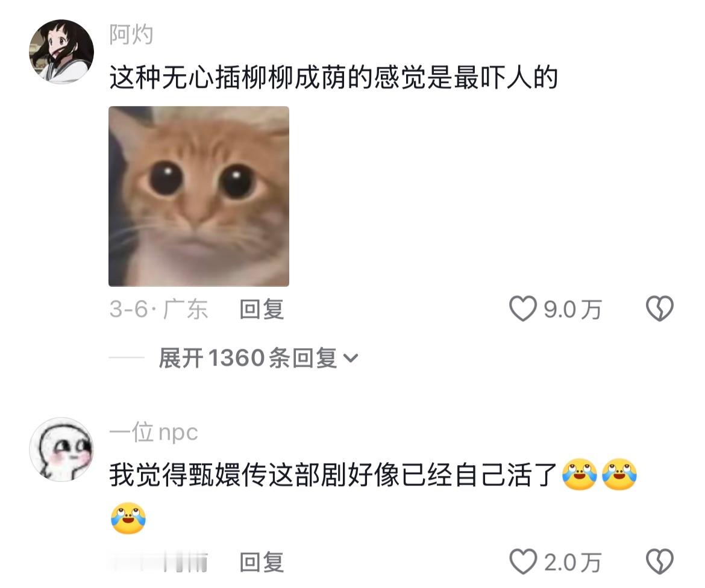Click the 3-6·广东 timestamp
Screen dimensions: 705x588
click(x=158, y=309)
